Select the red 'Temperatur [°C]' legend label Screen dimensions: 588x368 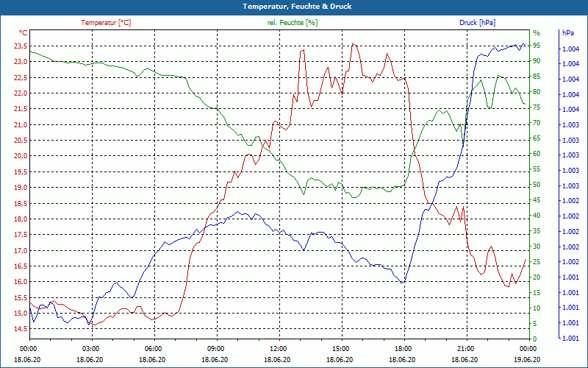click(x=106, y=23)
